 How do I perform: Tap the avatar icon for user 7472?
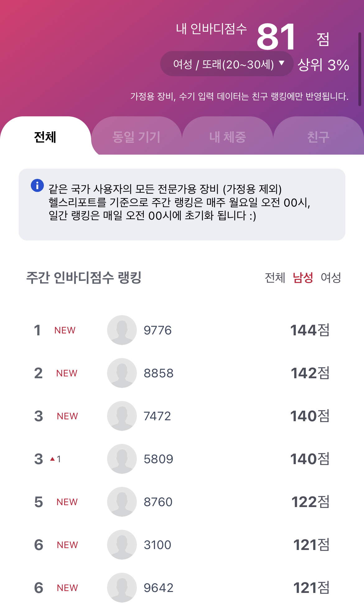(122, 416)
